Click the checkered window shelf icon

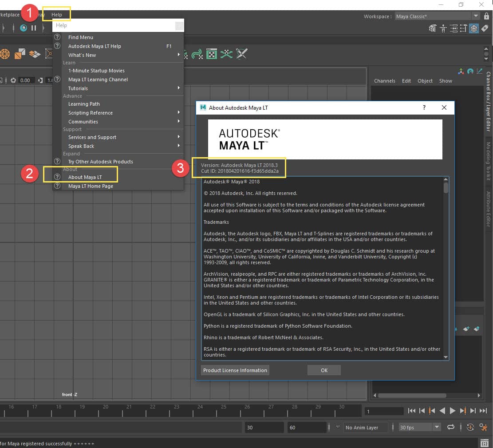212,54
